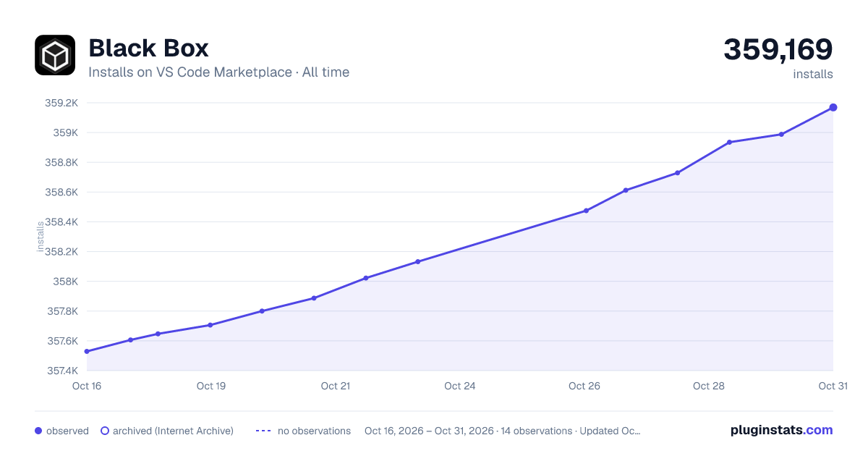Click the 'observed' legend label
The image size is (868, 456).
coord(67,431)
